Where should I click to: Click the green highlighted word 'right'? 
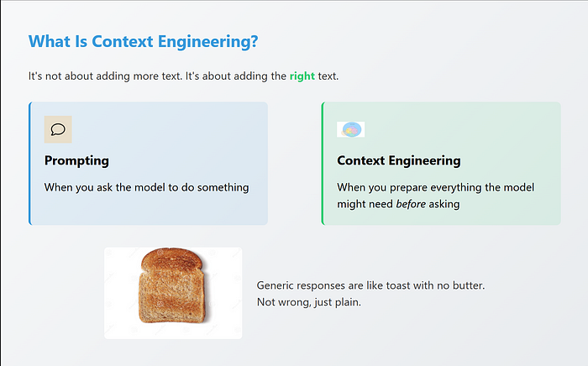(x=302, y=76)
